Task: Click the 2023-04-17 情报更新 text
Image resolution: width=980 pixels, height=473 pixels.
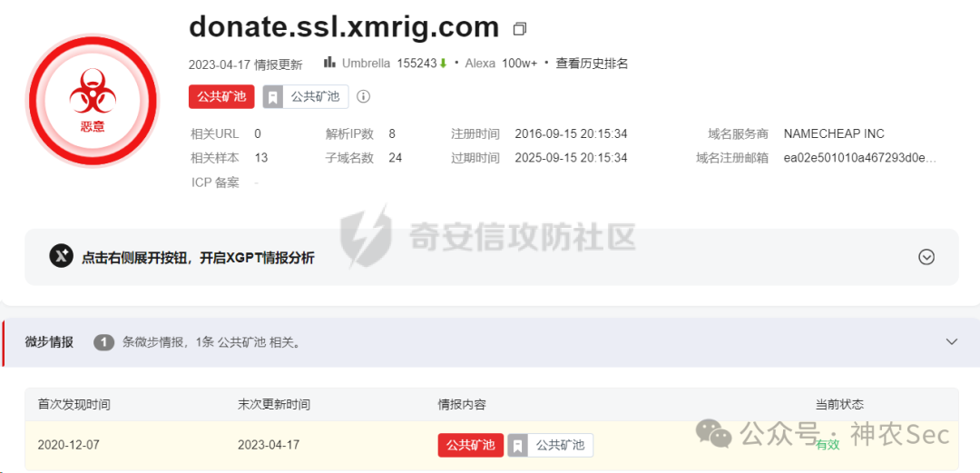Action: (x=245, y=64)
